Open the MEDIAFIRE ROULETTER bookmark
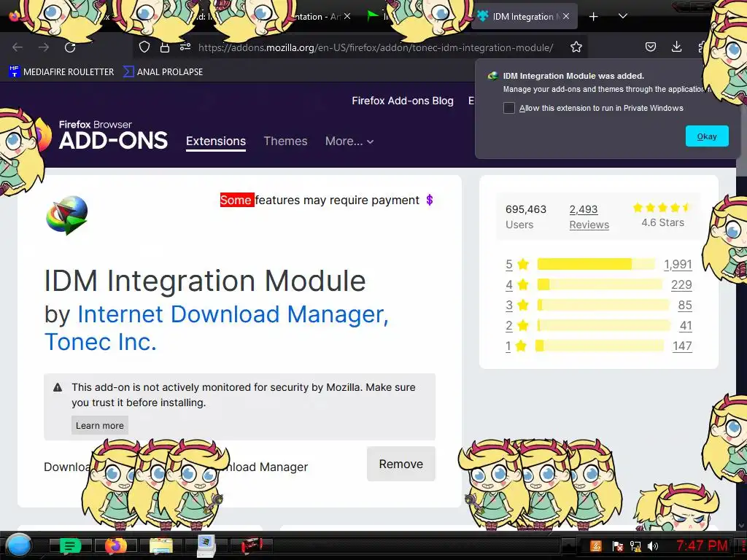747x560 pixels. pyautogui.click(x=61, y=72)
